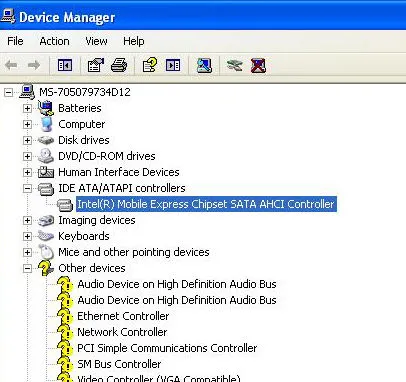This screenshot has width=406, height=382.
Task: Open the Action menu
Action: [54, 41]
